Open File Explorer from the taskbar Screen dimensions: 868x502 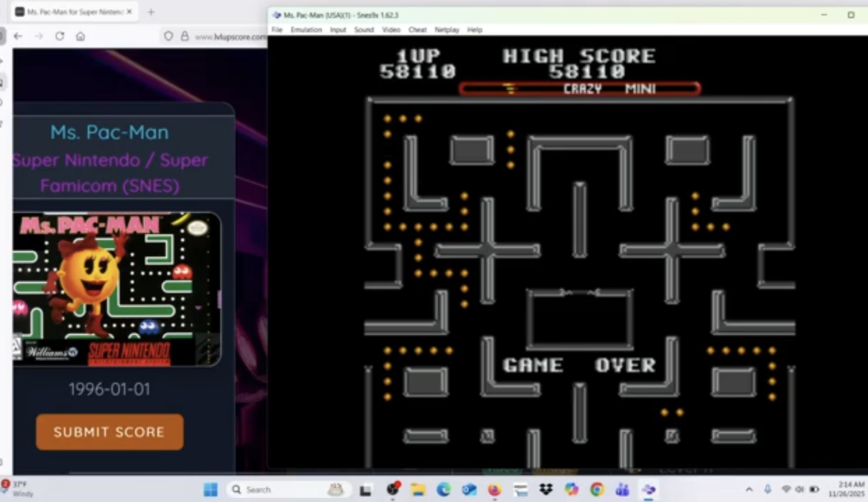pos(418,489)
